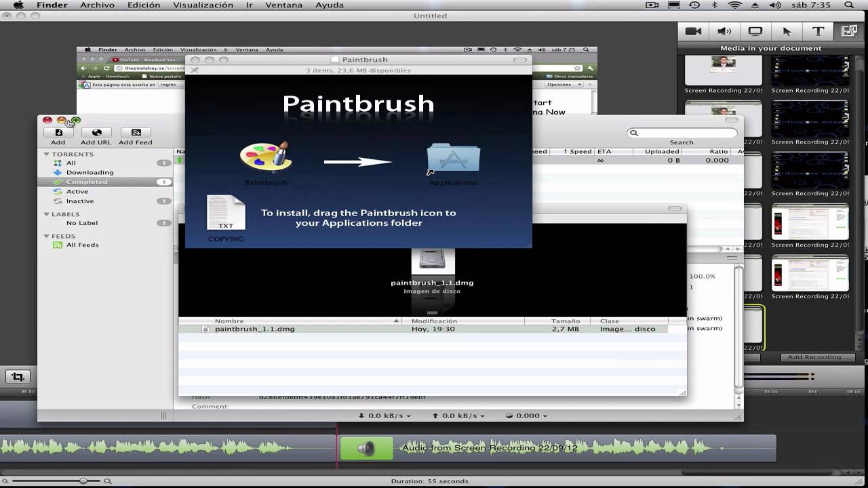Select the yellow-outlined media thumbnail
The image size is (868, 488).
tap(755, 329)
